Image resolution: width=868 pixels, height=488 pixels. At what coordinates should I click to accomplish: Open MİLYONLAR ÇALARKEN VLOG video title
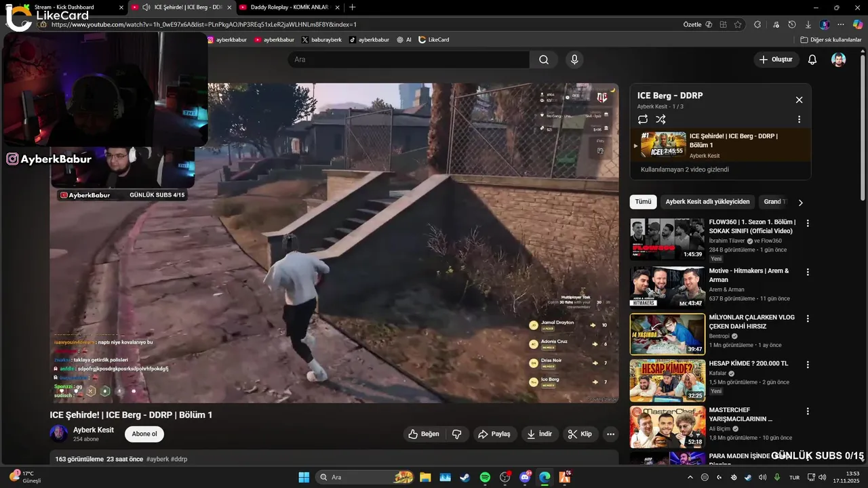coord(752,321)
